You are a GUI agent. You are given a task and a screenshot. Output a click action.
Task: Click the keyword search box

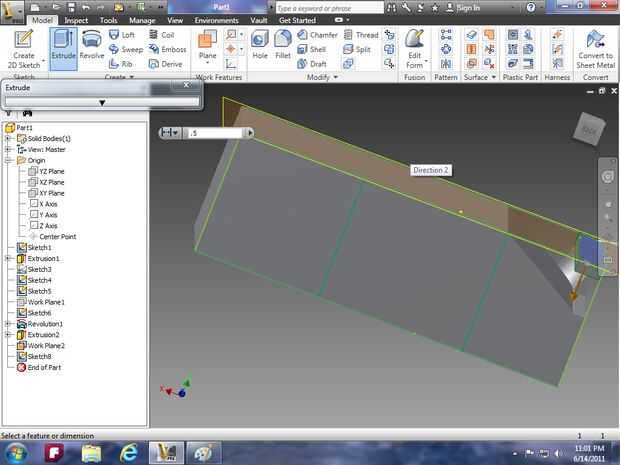coord(329,8)
